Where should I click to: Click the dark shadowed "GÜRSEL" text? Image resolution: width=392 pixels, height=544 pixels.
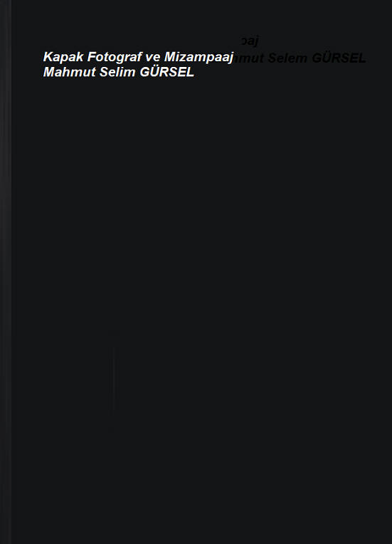pos(339,58)
